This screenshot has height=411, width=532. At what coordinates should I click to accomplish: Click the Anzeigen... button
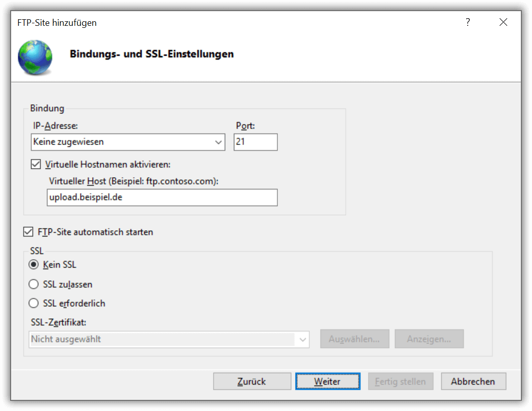pyautogui.click(x=429, y=339)
